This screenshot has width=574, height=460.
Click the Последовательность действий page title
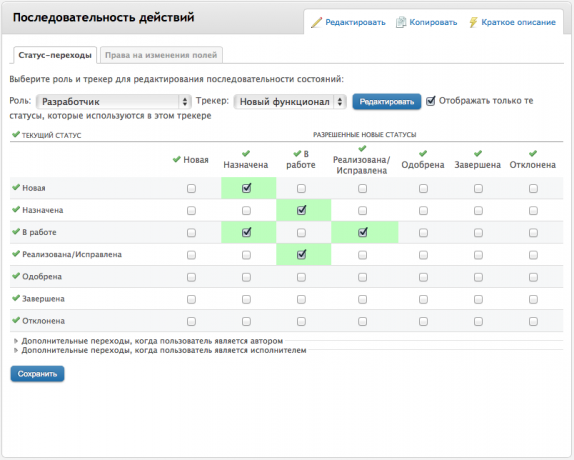click(104, 18)
